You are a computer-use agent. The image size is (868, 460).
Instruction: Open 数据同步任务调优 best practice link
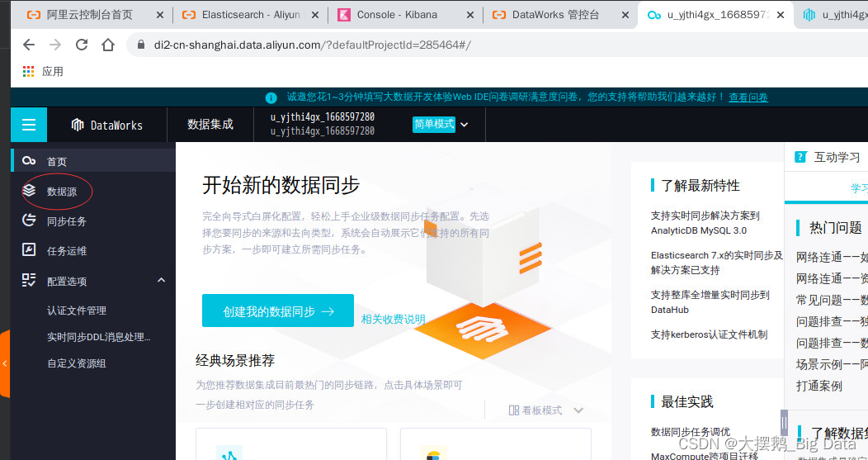pos(691,432)
